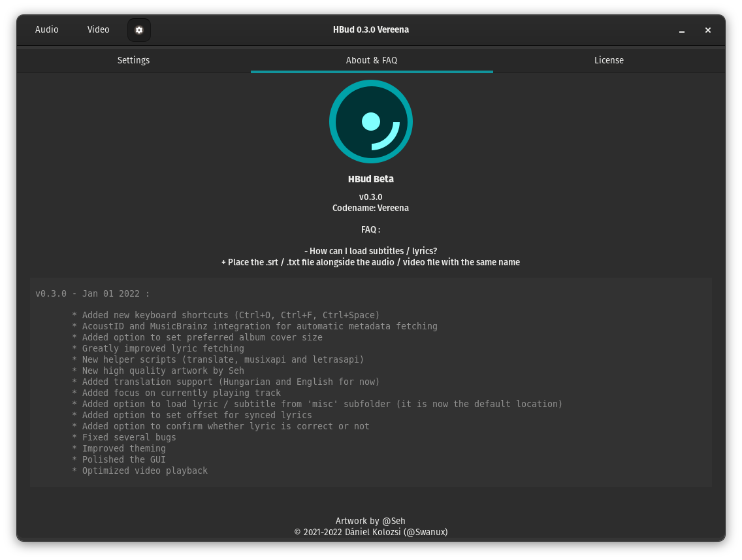The width and height of the screenshot is (742, 560).
Task: Click the focus on playing track line
Action: pyautogui.click(x=176, y=393)
